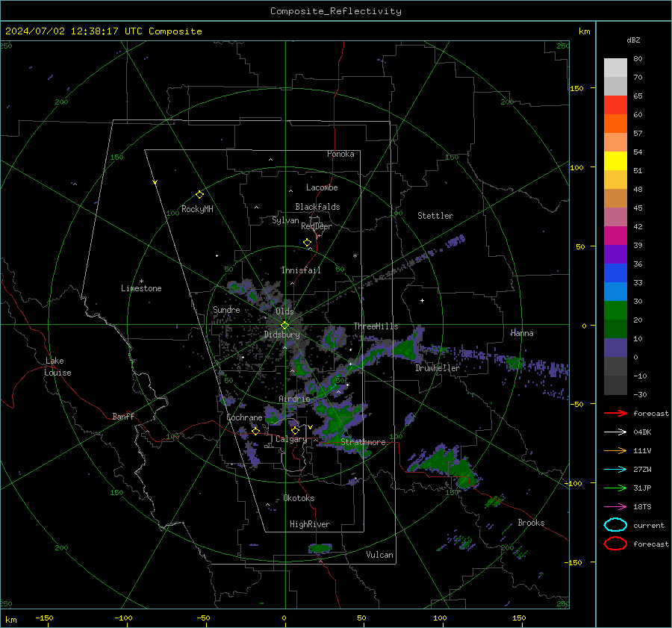Pick the orange 57-60 dBZ swatch
Viewport: 672px width, 628px height.
click(x=615, y=124)
